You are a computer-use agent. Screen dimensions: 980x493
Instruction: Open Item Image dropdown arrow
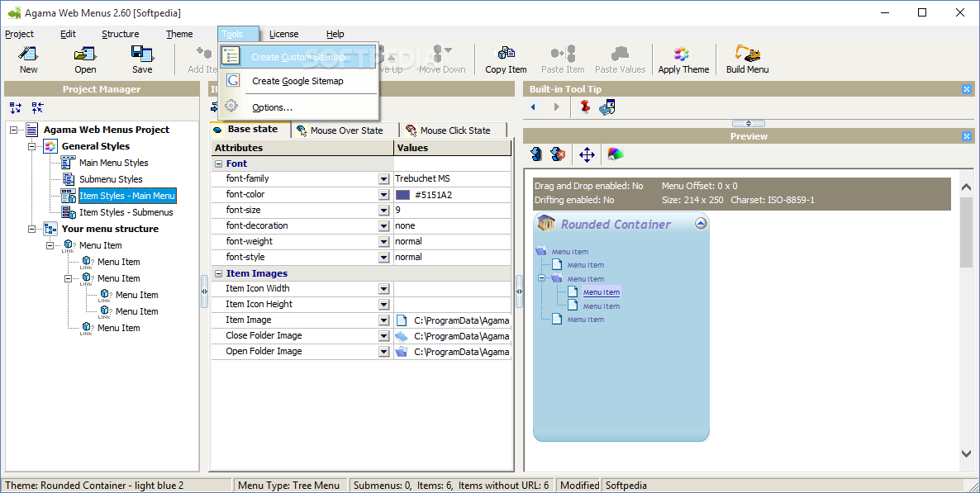point(383,320)
